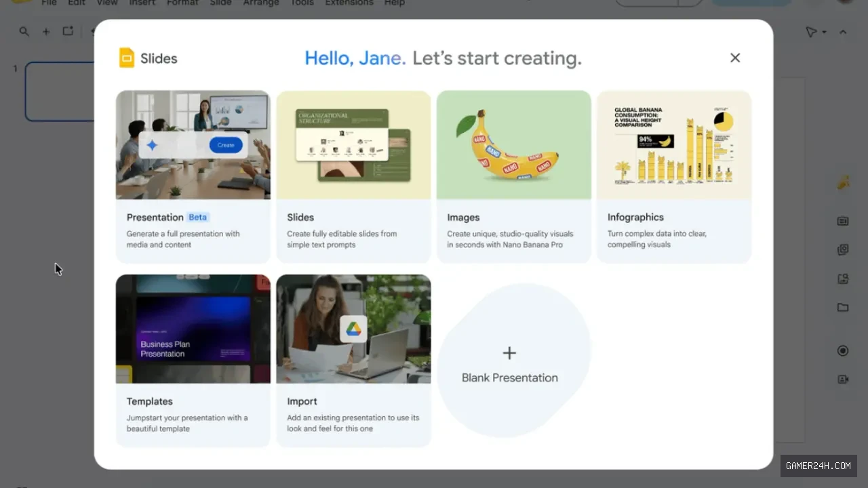The width and height of the screenshot is (868, 488).
Task: Expand the pointer mode dropdown arrow
Action: point(824,32)
